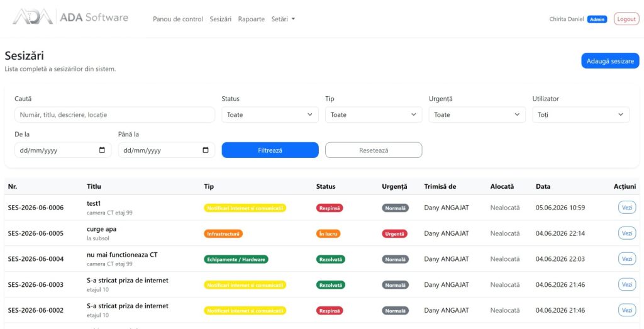Screen dimensions: 644x329
Task: Click Vez button for SES-2026-06-0004
Action: click(627, 259)
